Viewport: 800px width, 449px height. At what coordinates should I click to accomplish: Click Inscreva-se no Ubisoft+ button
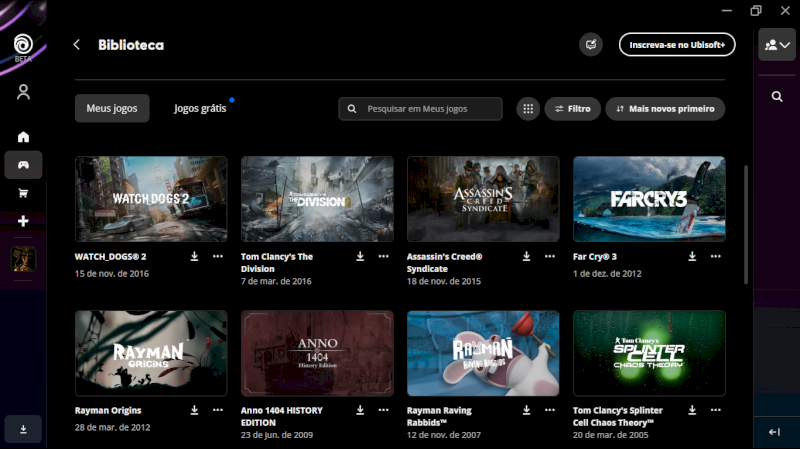coord(677,45)
